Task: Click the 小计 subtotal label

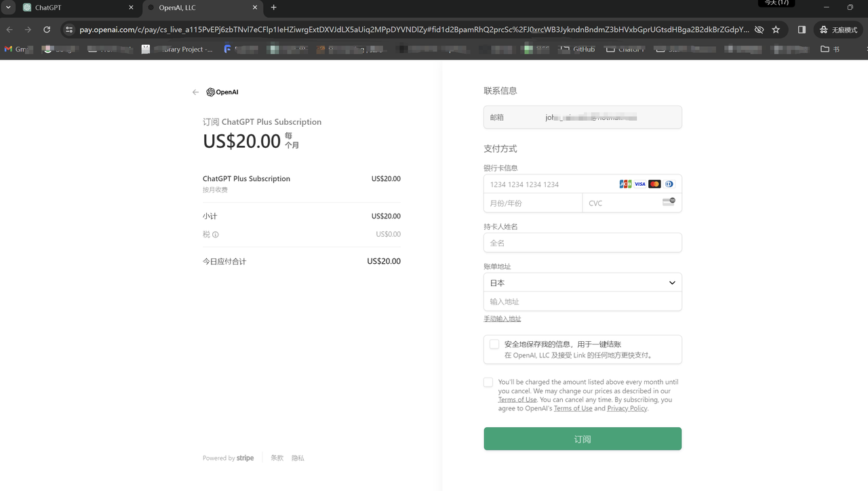Action: [x=210, y=216]
